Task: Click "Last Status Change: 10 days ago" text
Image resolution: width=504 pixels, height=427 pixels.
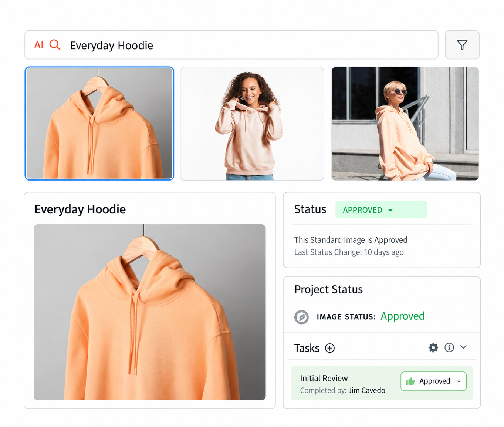Action: (x=349, y=252)
